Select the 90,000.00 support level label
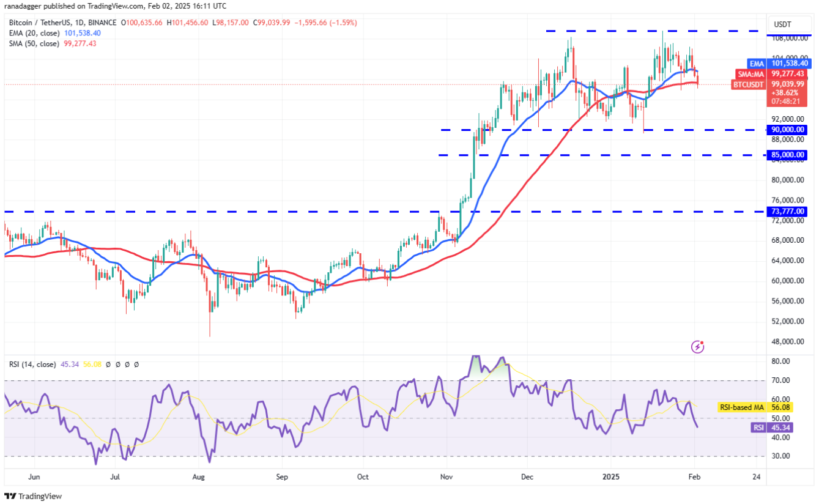819x504 pixels. coord(788,129)
